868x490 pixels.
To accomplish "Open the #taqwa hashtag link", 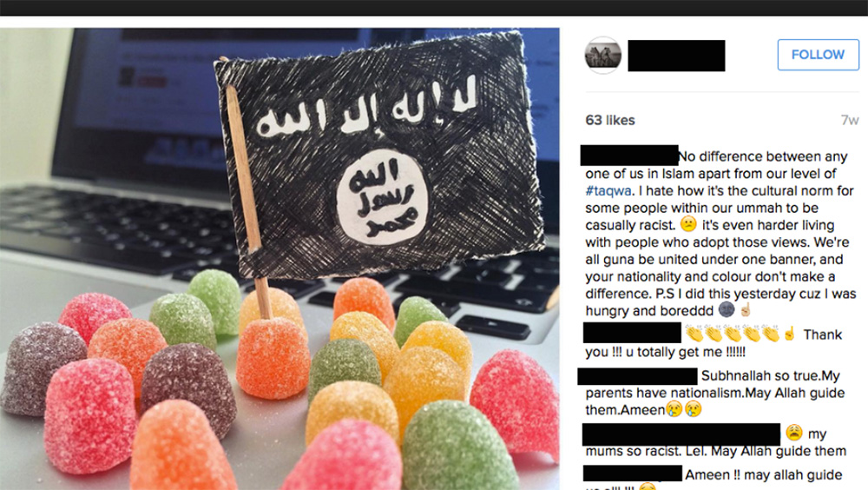I will pyautogui.click(x=608, y=190).
